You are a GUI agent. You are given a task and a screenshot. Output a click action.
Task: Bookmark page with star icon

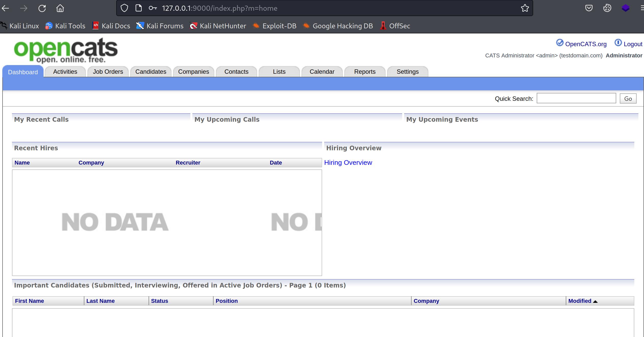coord(525,8)
